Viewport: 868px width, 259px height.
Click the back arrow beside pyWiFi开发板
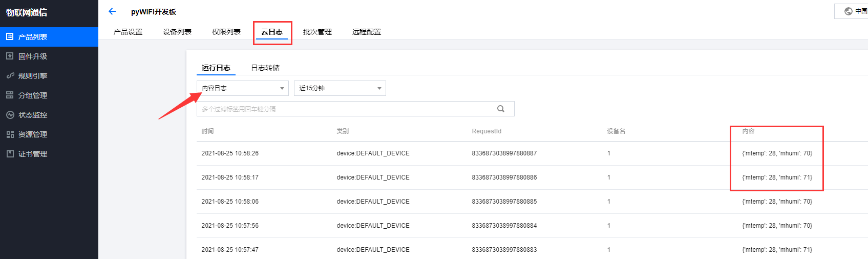pyautogui.click(x=112, y=11)
